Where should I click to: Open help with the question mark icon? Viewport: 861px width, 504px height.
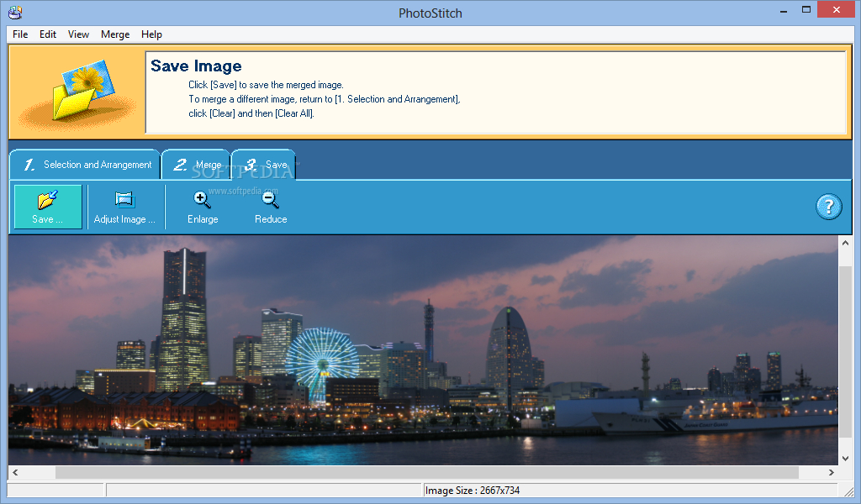click(828, 207)
